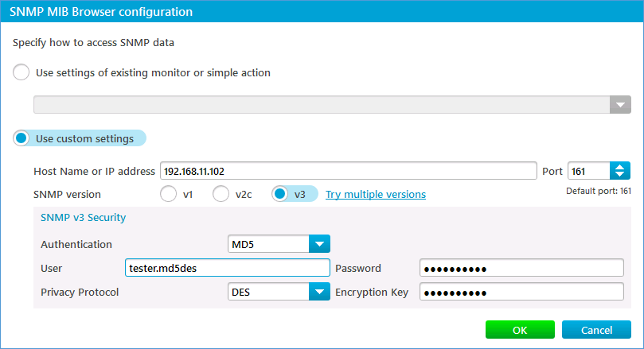Expand the Privacy Protocol DES dropdown
Viewport: 644px width, 349px height.
pos(319,292)
